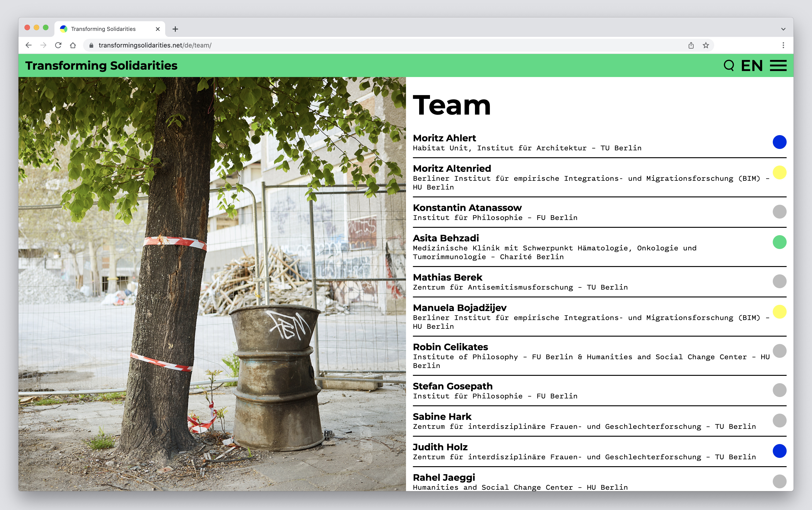
Task: Bookmark this page with star icon
Action: coord(706,45)
